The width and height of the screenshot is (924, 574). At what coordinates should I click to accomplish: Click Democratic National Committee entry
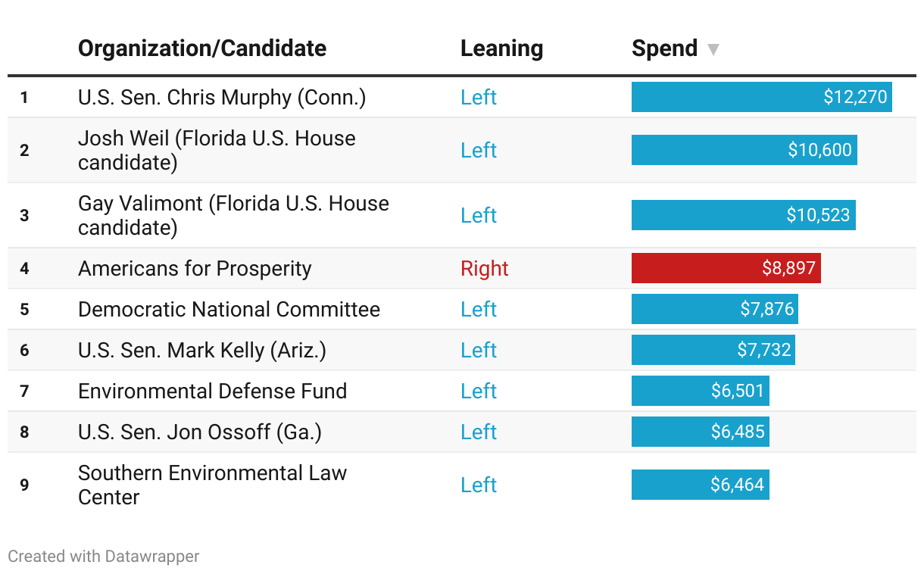coord(229,310)
